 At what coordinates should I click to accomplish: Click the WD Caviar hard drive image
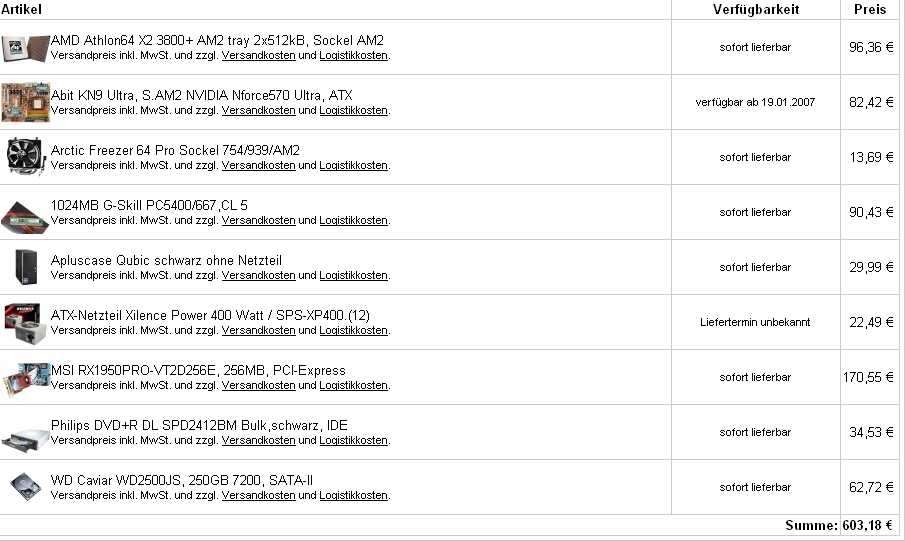[25, 487]
